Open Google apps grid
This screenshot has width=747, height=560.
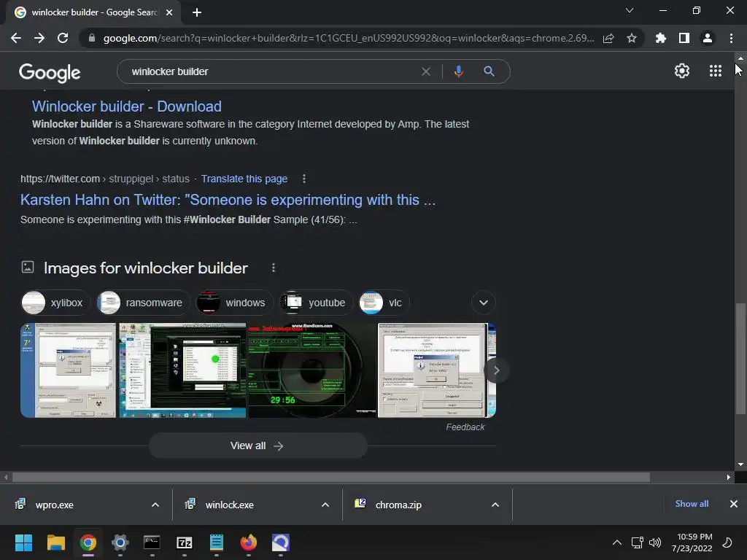[x=716, y=71]
